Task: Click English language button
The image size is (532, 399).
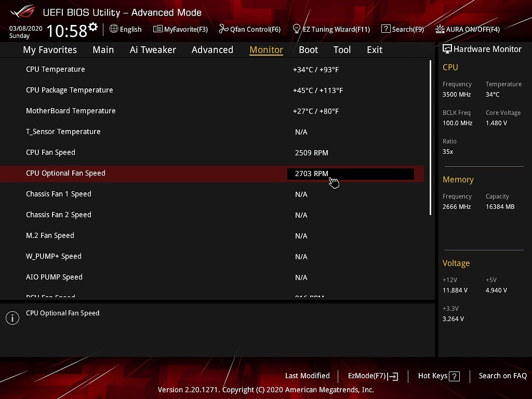Action: coord(130,29)
